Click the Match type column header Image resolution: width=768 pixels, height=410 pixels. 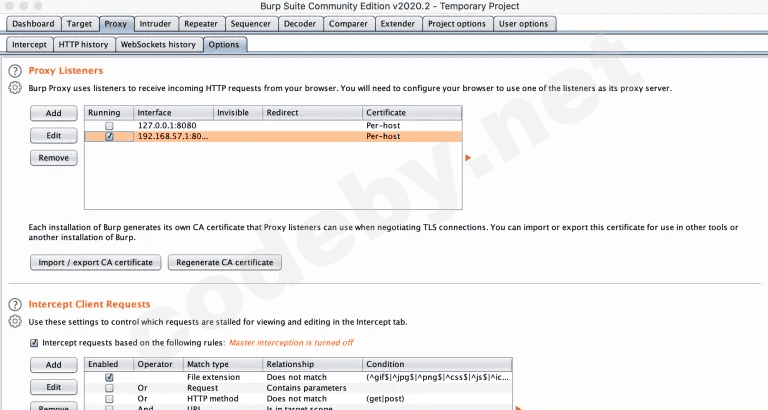click(223, 364)
